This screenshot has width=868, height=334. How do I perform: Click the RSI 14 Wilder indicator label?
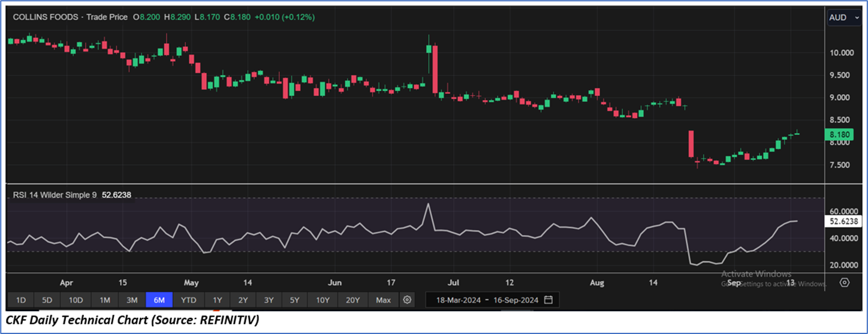(x=52, y=195)
